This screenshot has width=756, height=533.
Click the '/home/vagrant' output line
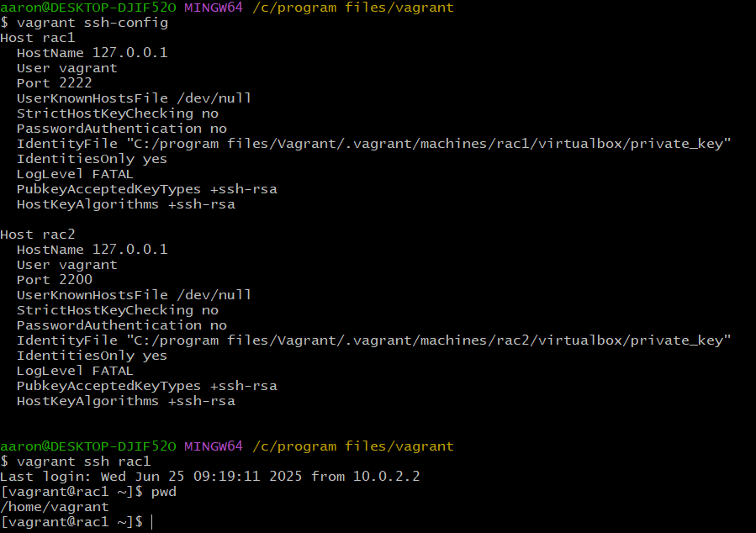click(x=55, y=507)
